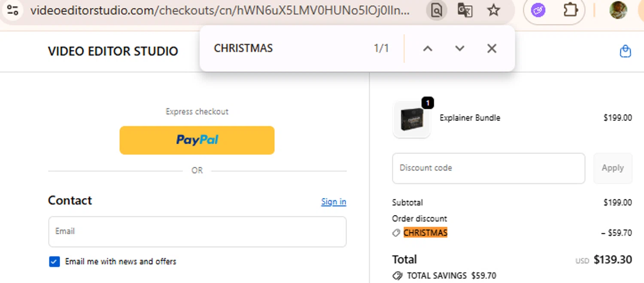Close the find bar
Screen dimensions: 644x283
click(x=492, y=48)
